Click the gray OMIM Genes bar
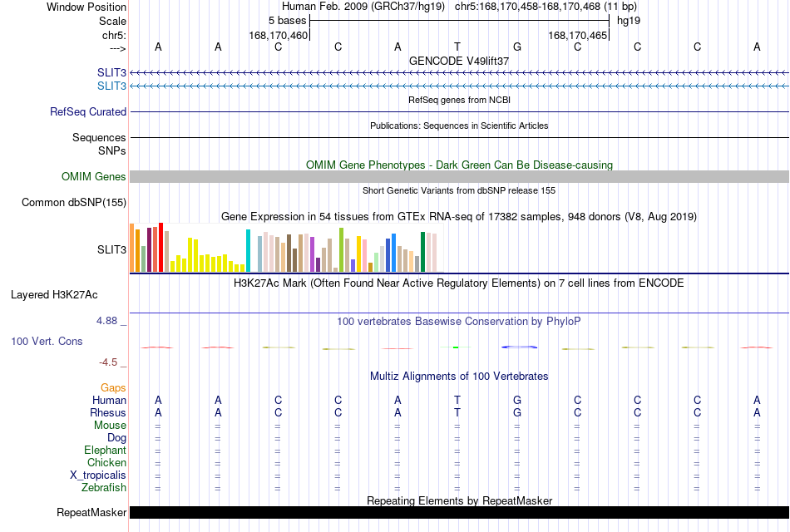This screenshot has width=790, height=532. 459,177
